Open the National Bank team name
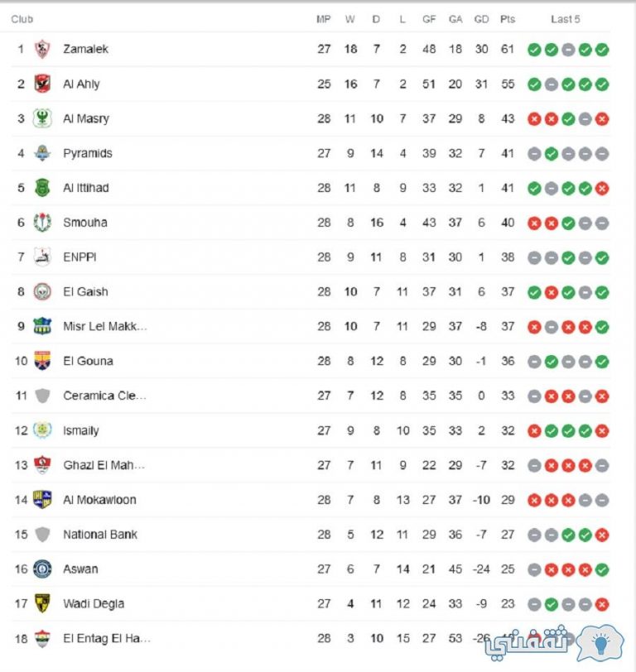 click(x=100, y=535)
